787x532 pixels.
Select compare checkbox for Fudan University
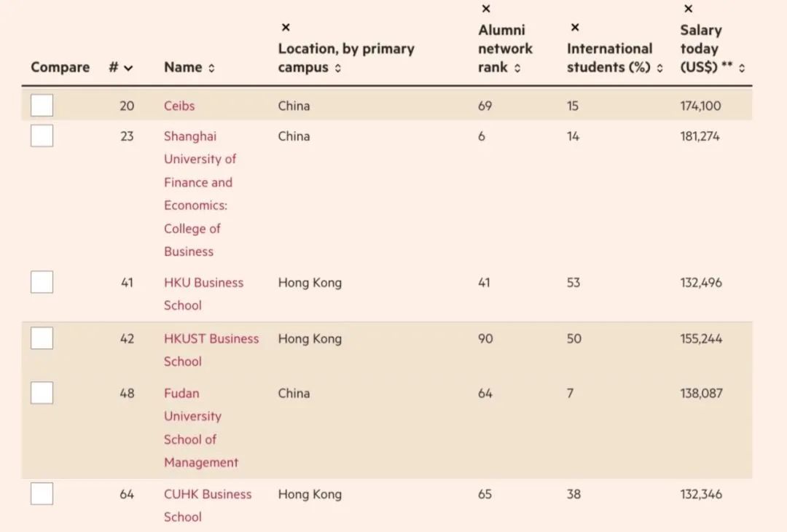point(42,393)
